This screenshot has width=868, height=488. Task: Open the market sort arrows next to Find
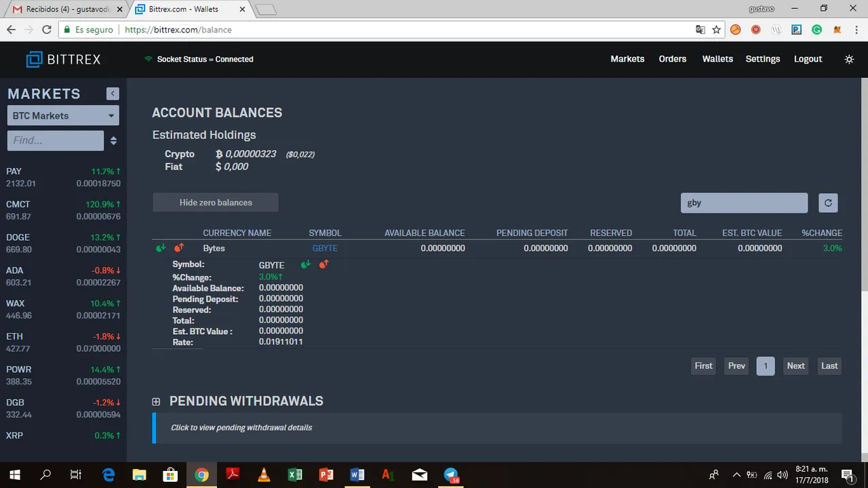coord(113,140)
